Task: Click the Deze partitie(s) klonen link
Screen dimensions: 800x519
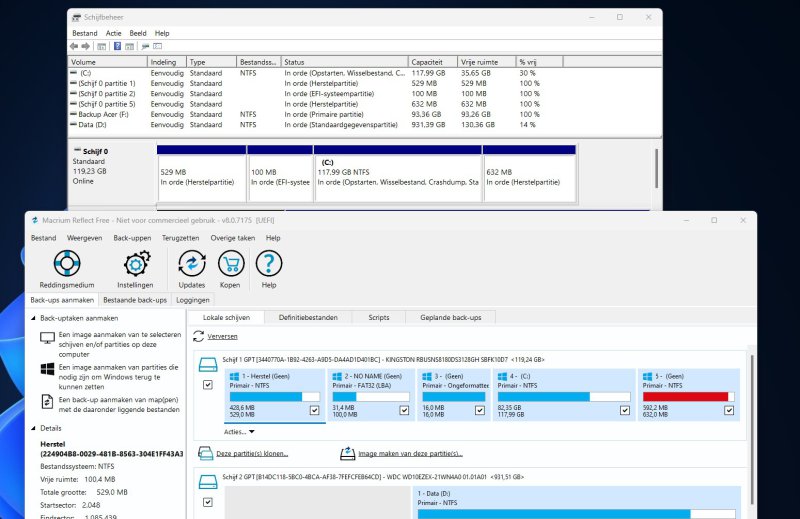Action: click(x=252, y=453)
